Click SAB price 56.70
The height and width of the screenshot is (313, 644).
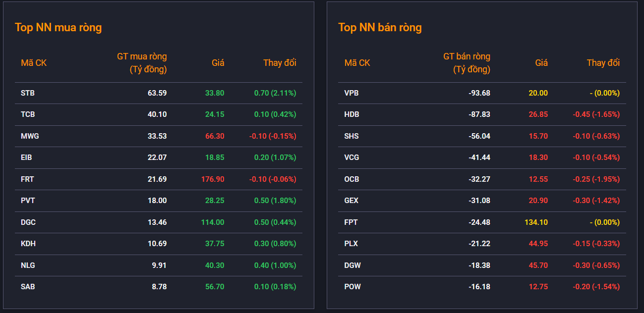coord(215,287)
